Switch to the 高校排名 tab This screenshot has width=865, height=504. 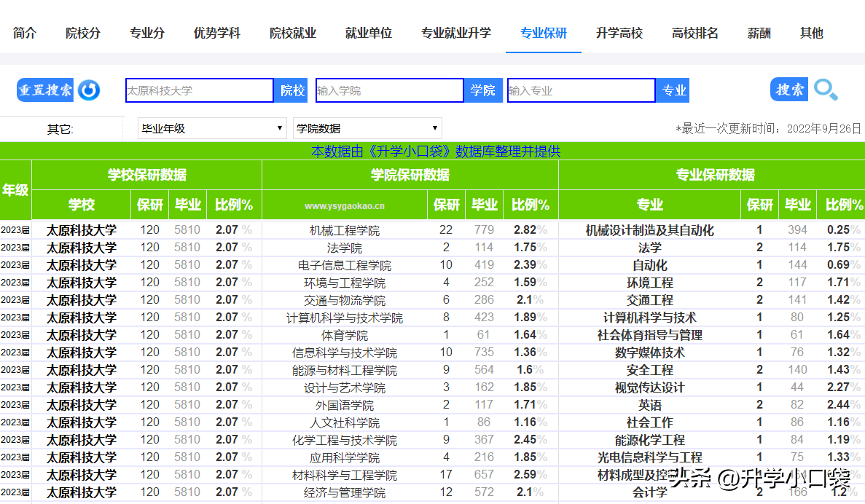click(x=694, y=33)
